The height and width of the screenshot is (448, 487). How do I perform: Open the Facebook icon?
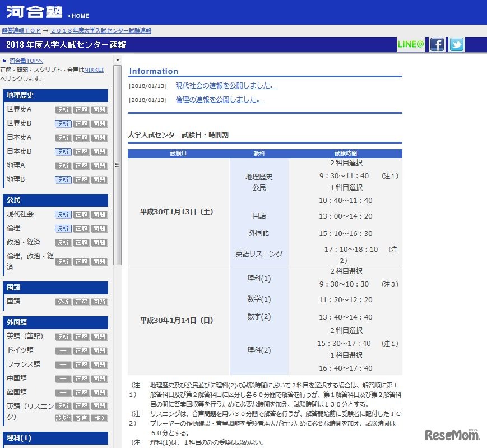(437, 44)
